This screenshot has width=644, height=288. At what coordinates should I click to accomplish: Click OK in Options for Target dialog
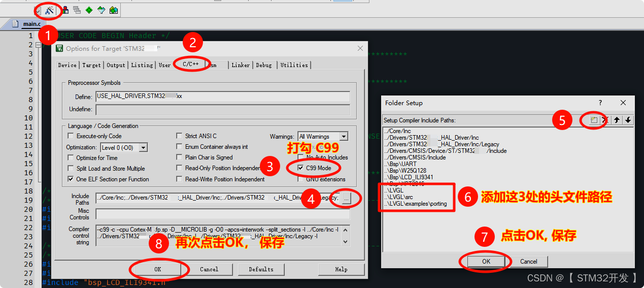[158, 269]
